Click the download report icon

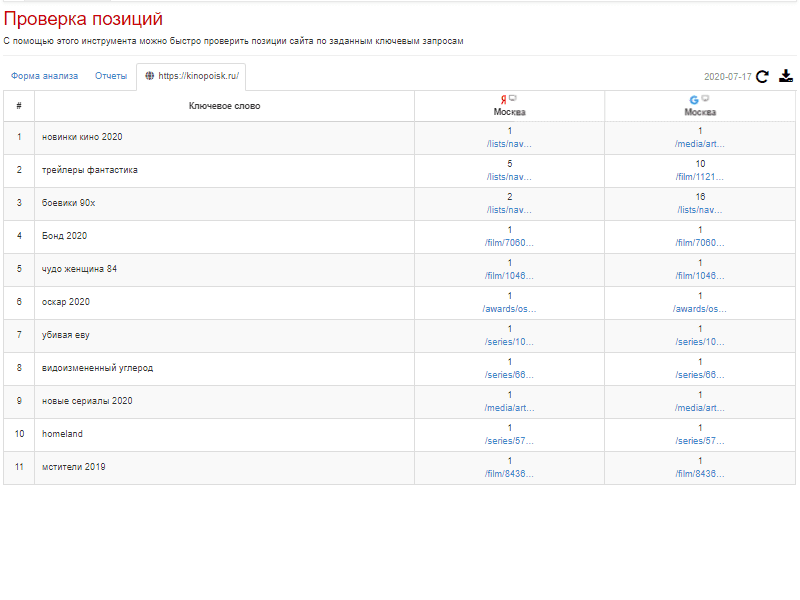tap(786, 76)
